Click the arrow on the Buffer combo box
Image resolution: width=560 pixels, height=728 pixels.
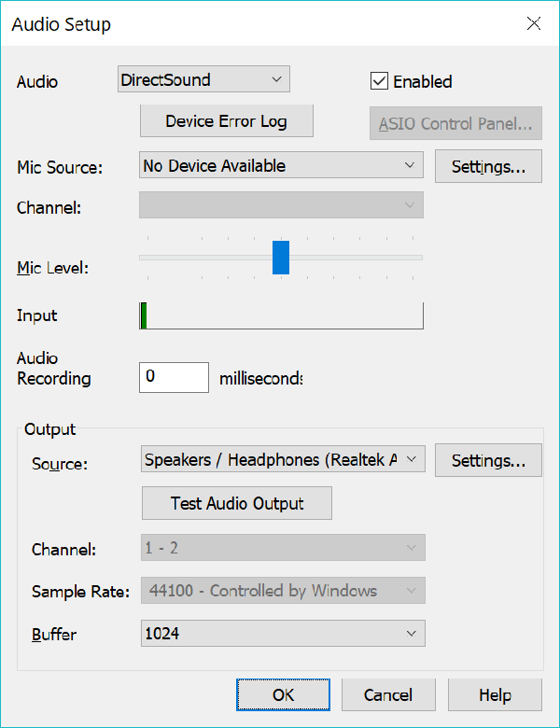412,634
